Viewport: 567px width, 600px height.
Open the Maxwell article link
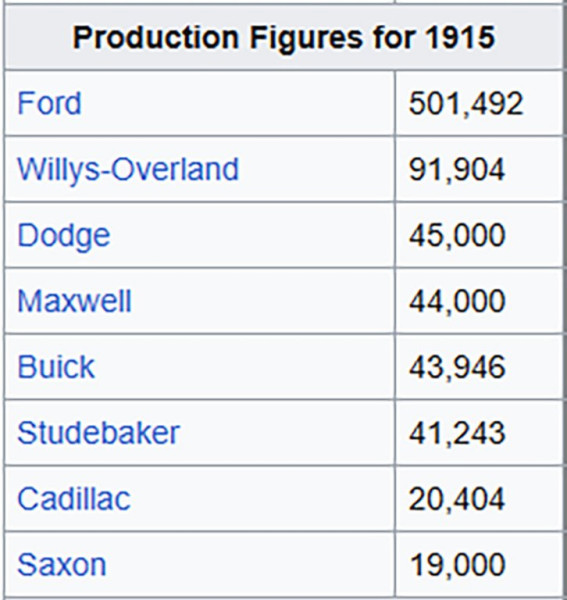point(75,301)
